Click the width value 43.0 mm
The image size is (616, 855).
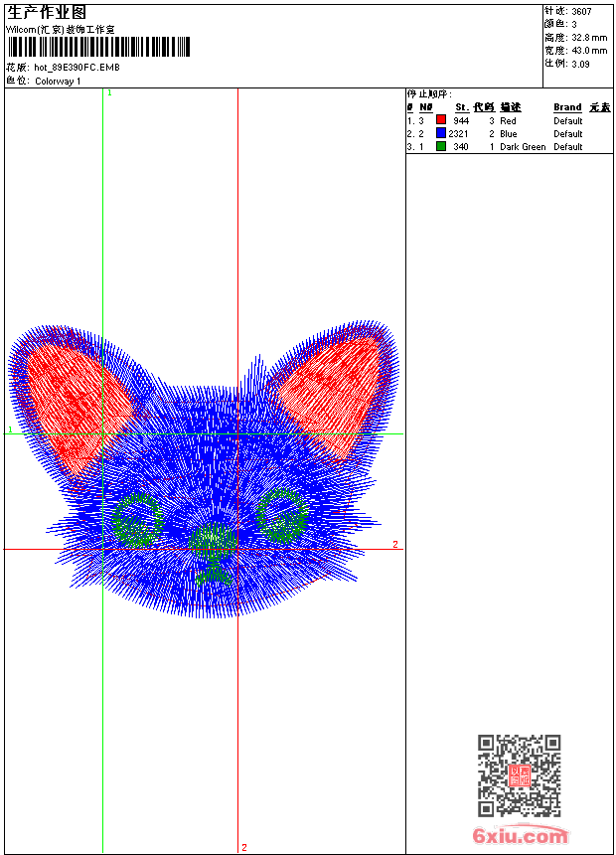click(589, 51)
